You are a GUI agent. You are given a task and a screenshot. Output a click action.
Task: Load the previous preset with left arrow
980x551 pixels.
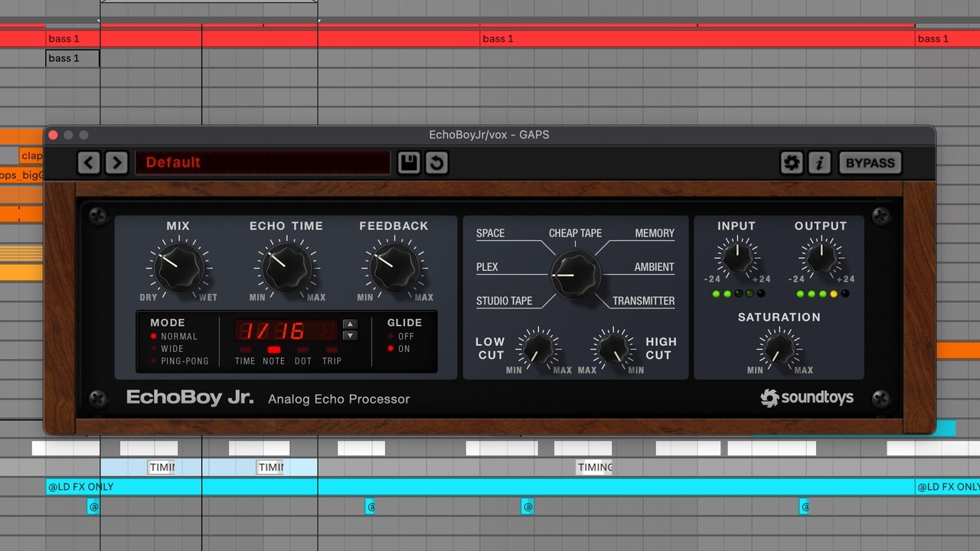(x=89, y=163)
